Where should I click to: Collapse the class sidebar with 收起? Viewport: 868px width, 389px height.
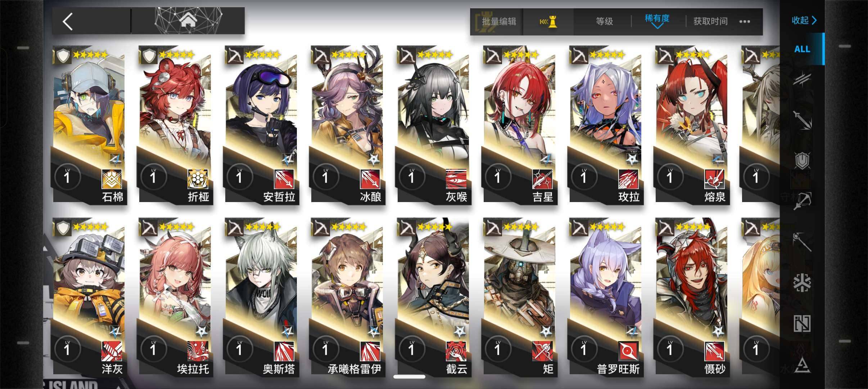click(x=804, y=20)
